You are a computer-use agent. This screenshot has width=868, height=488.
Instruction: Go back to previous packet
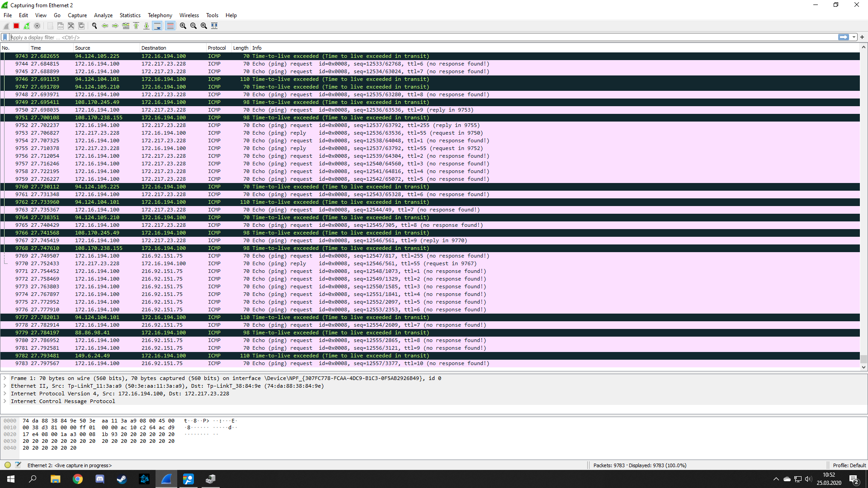(105, 26)
